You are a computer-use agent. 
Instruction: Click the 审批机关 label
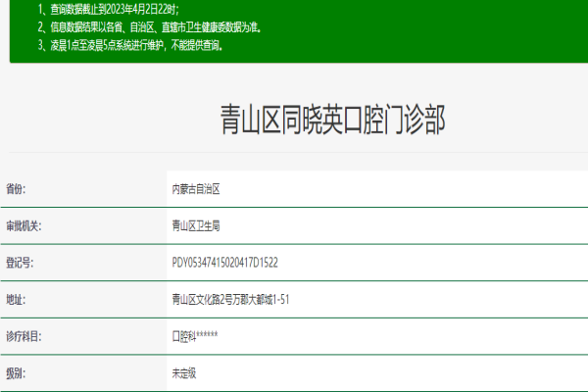point(24,225)
